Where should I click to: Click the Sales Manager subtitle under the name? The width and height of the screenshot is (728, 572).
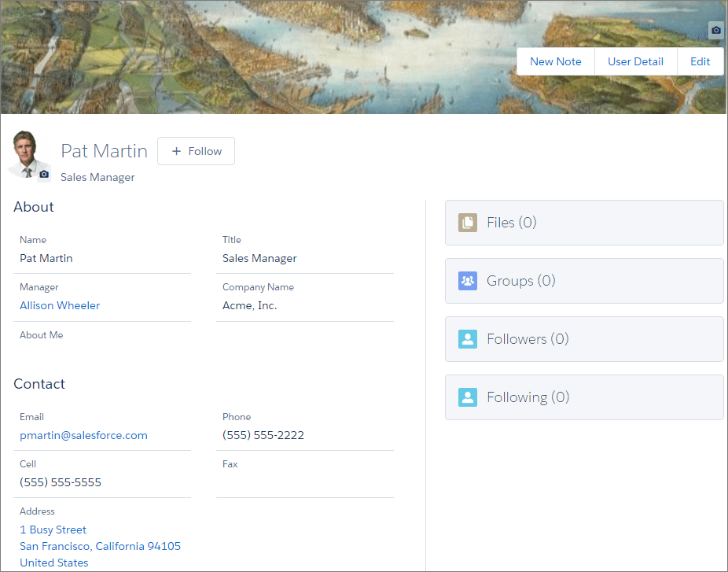pyautogui.click(x=97, y=177)
